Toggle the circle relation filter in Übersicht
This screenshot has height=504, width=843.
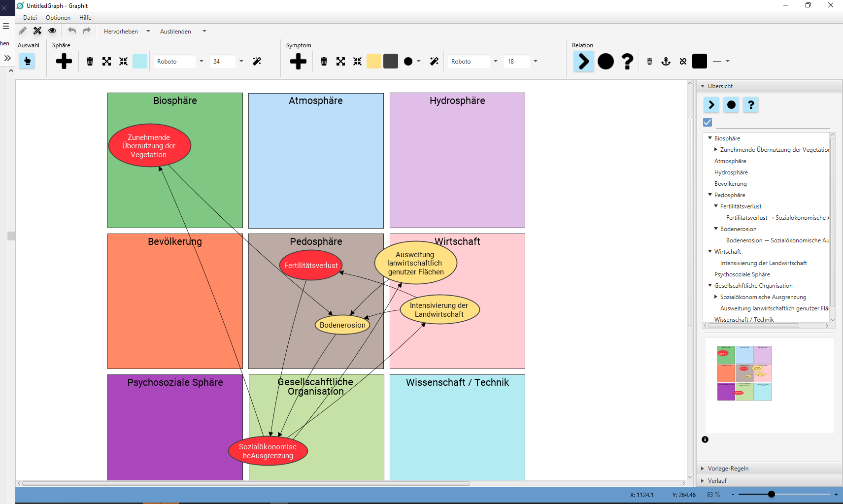click(731, 105)
